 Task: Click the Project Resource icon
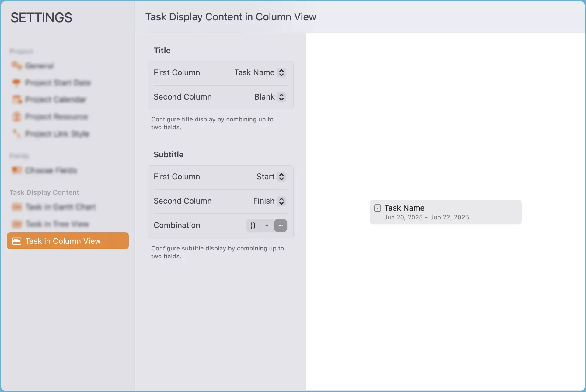pyautogui.click(x=17, y=117)
